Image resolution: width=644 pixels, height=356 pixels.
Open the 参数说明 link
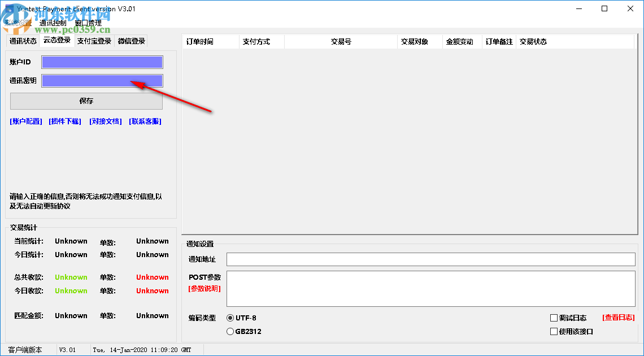coord(204,289)
